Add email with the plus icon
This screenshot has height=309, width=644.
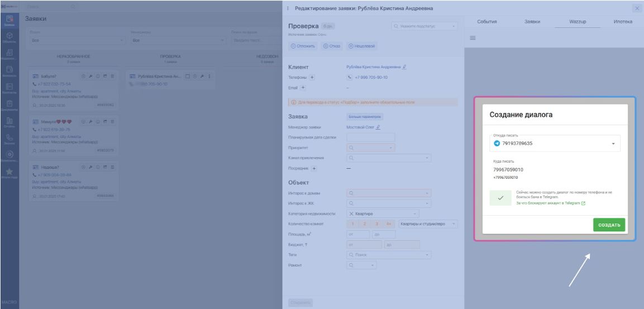pos(303,88)
